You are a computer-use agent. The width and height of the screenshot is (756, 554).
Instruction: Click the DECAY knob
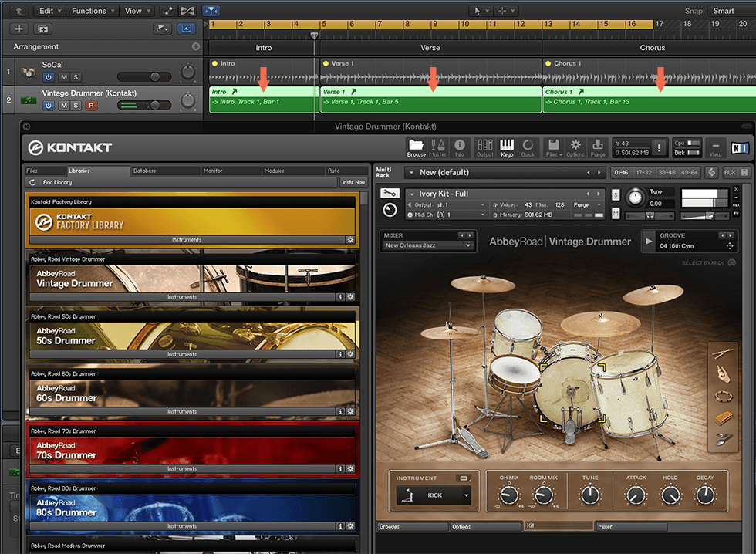[x=705, y=495]
